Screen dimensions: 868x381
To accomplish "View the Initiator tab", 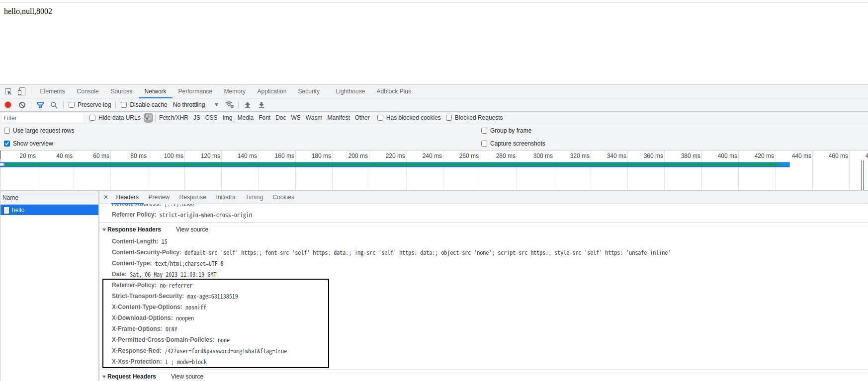I will pyautogui.click(x=226, y=197).
